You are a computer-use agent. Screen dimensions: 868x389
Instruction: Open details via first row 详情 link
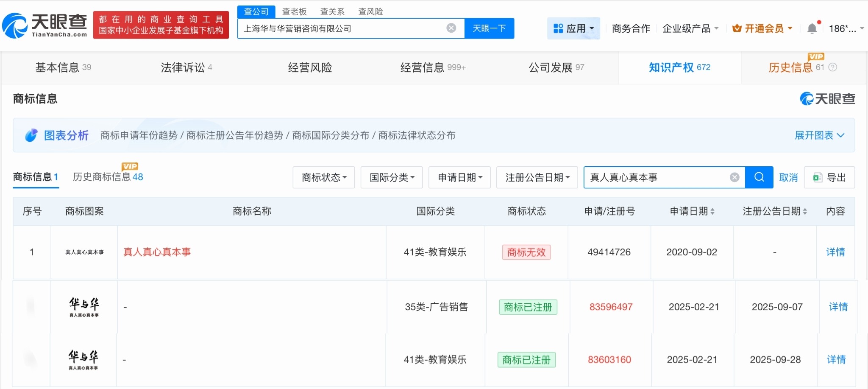point(837,252)
